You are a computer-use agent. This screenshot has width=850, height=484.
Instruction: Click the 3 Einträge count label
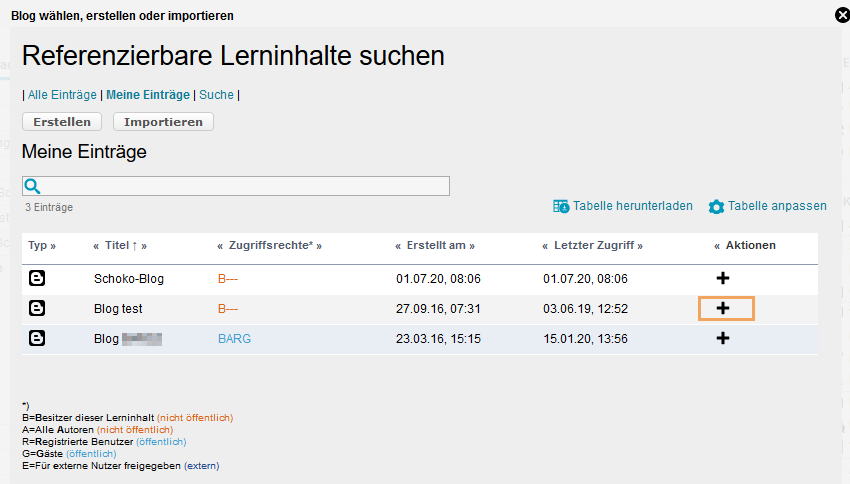[49, 207]
